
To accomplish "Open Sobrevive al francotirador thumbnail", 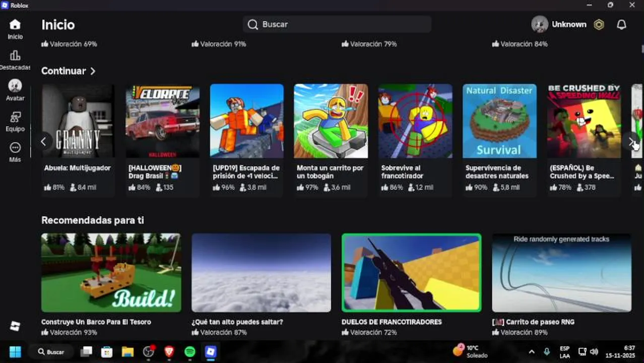I will [x=415, y=121].
